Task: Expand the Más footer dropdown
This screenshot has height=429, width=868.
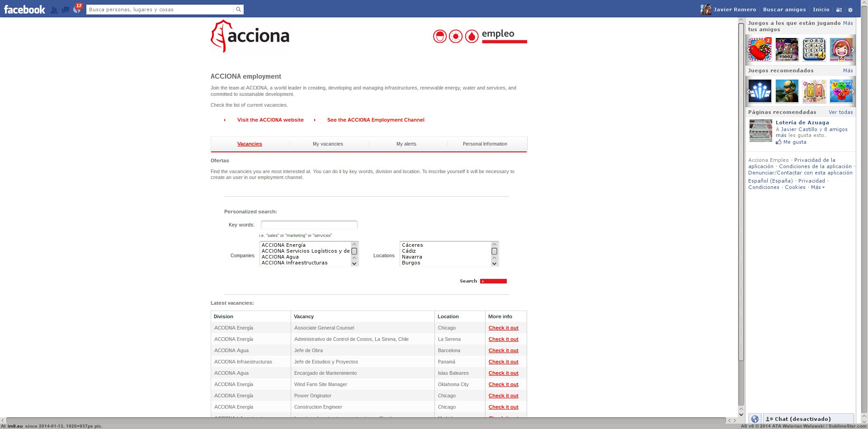Action: pyautogui.click(x=817, y=187)
